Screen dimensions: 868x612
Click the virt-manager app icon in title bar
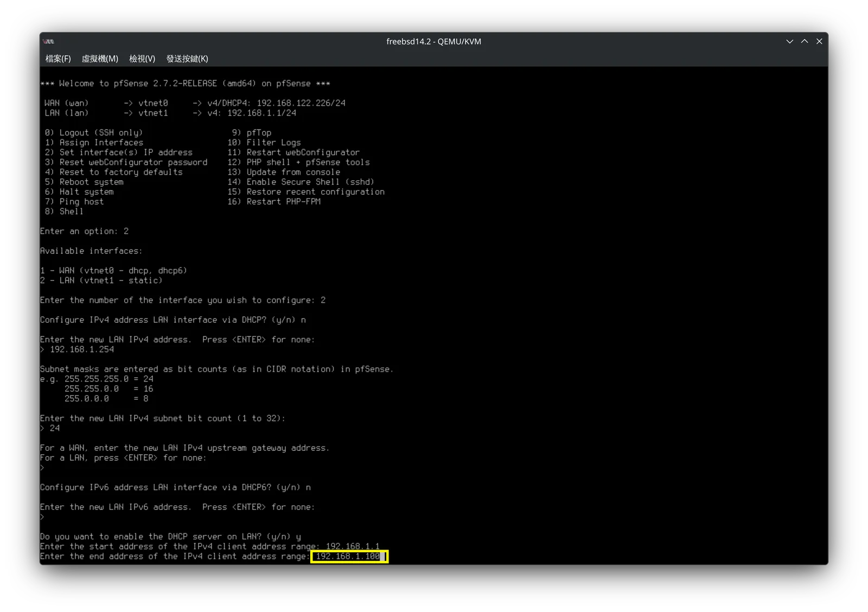point(49,41)
